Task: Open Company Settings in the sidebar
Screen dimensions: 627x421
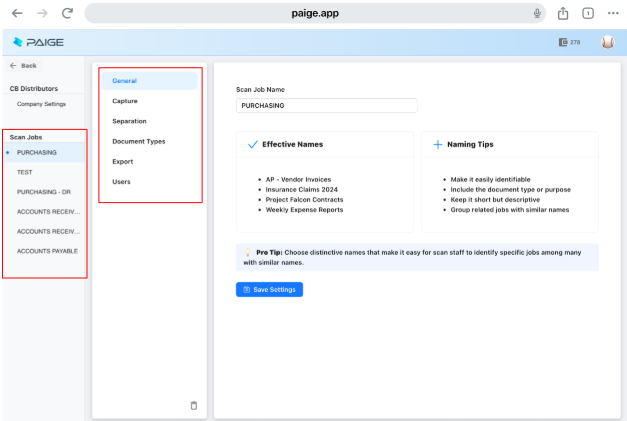Action: click(42, 104)
